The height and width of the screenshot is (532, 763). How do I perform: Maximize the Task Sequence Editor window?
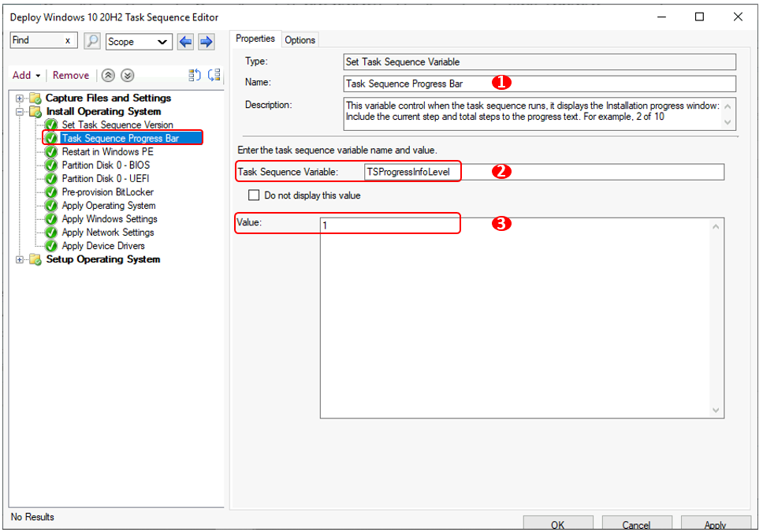point(699,17)
